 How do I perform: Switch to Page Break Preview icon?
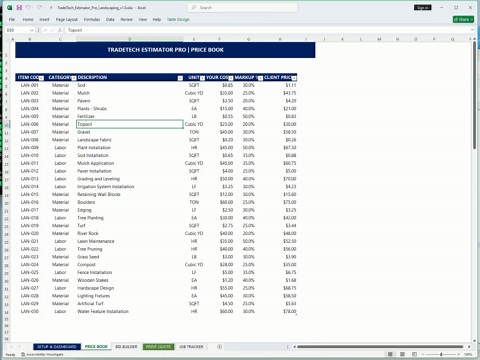(x=414, y=354)
